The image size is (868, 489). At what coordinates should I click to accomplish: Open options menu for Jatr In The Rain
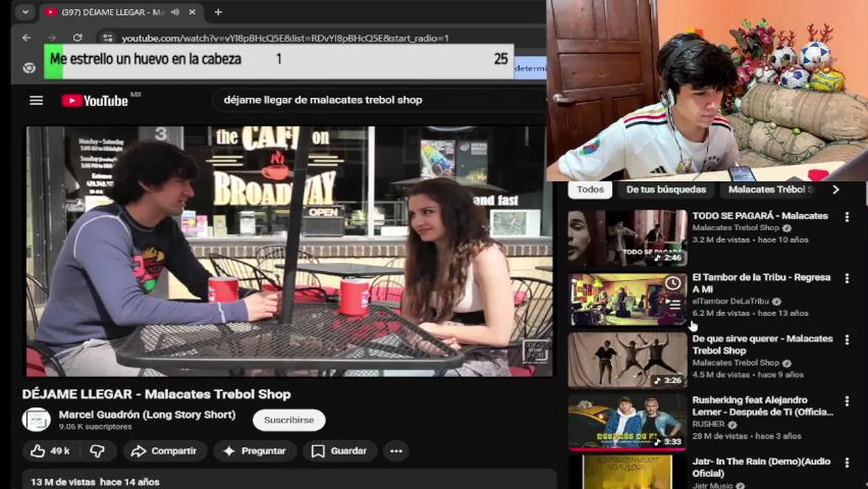tap(846, 463)
